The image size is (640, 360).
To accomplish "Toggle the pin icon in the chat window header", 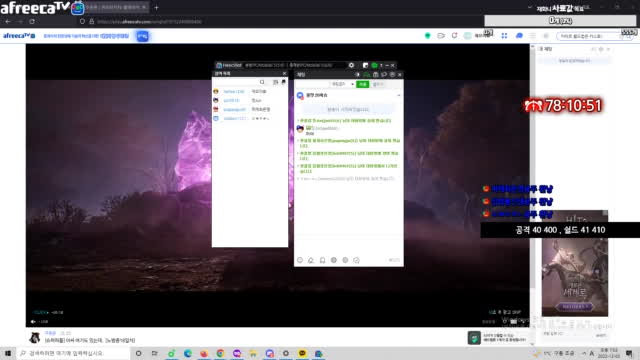I will click(358, 75).
